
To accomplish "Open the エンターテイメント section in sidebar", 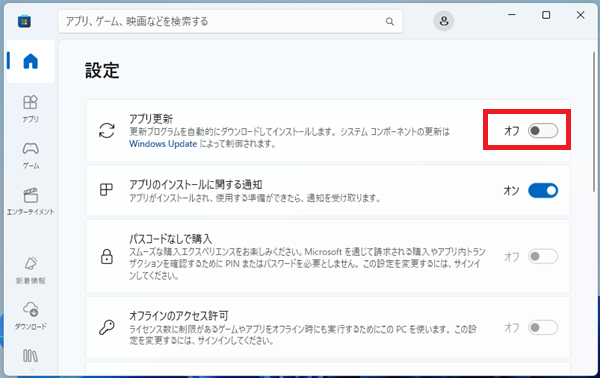I will (31, 201).
